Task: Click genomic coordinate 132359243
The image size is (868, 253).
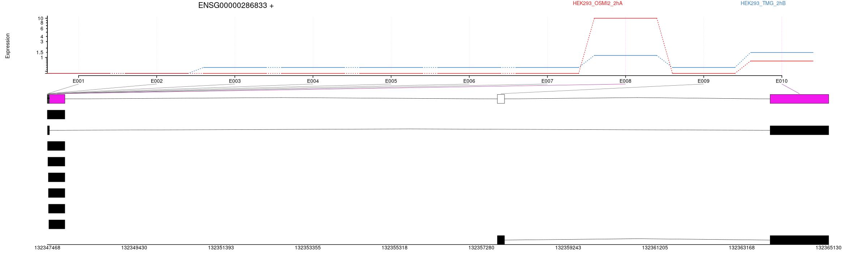Action: [568, 248]
